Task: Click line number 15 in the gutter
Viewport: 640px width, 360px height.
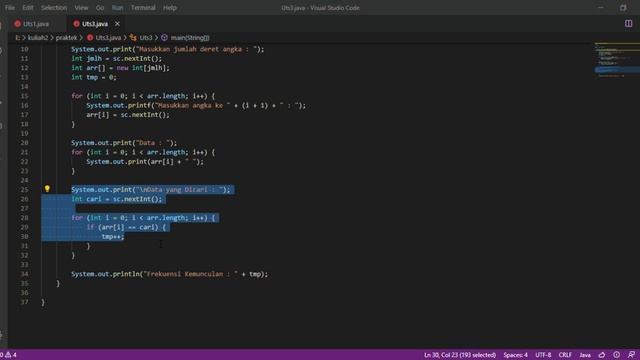Action: click(x=24, y=96)
